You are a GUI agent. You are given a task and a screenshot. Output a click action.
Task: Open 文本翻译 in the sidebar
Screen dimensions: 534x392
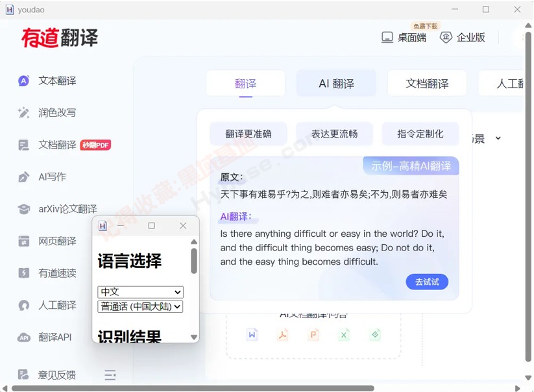tap(57, 81)
